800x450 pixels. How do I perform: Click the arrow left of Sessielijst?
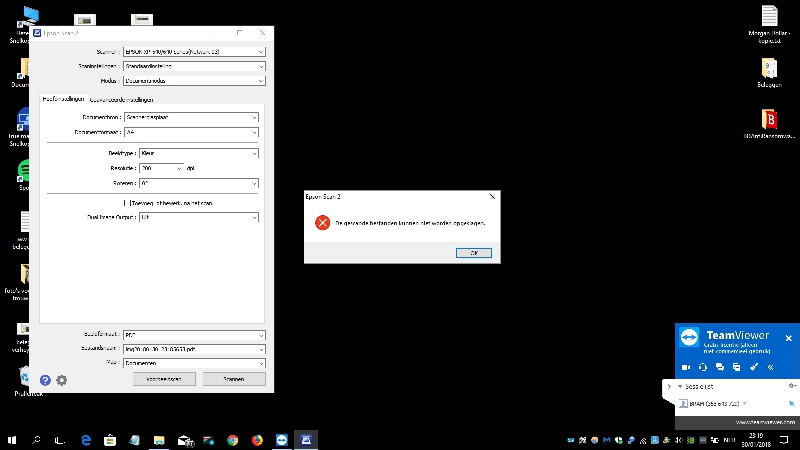(x=669, y=387)
